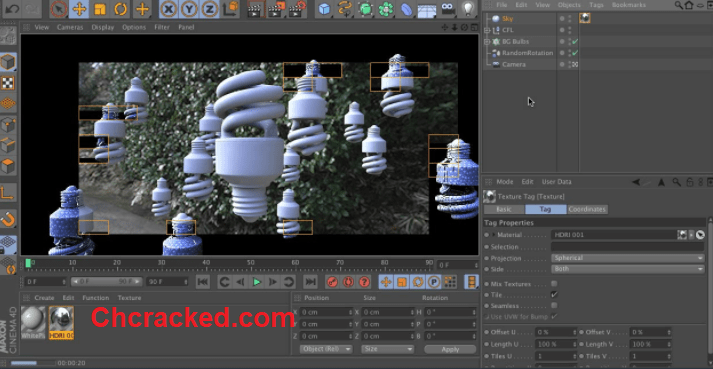The height and width of the screenshot is (369, 713).
Task: Switch to Polygons mode in sidebar
Action: (8, 166)
